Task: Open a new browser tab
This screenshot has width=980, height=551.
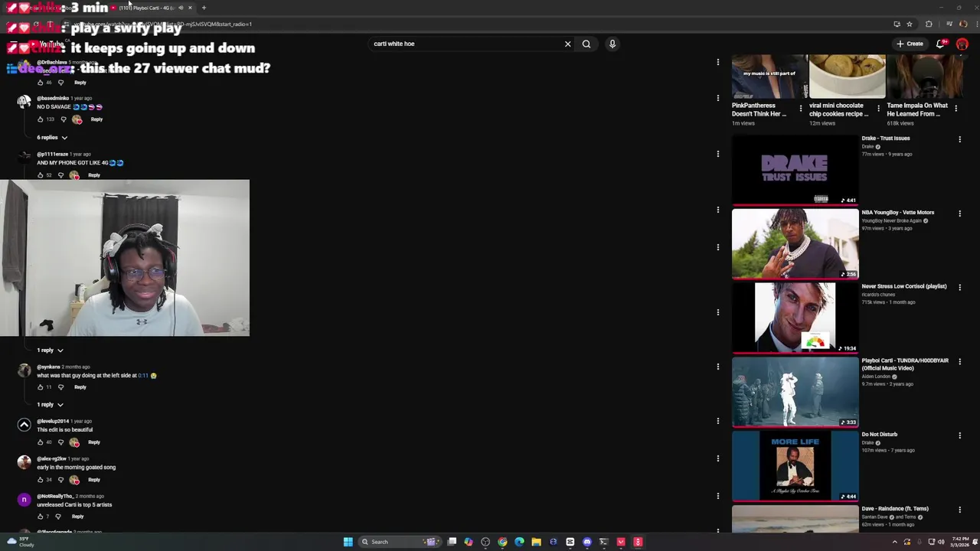Action: pos(204,8)
